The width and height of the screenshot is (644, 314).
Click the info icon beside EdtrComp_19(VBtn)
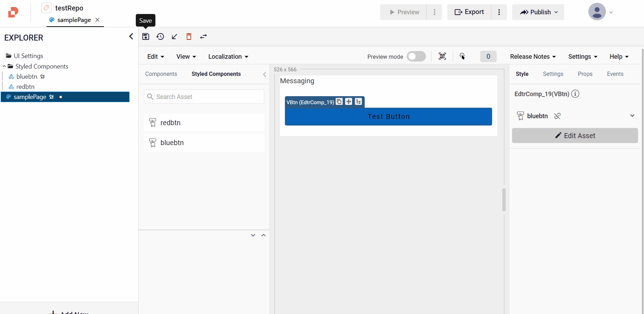click(x=575, y=94)
